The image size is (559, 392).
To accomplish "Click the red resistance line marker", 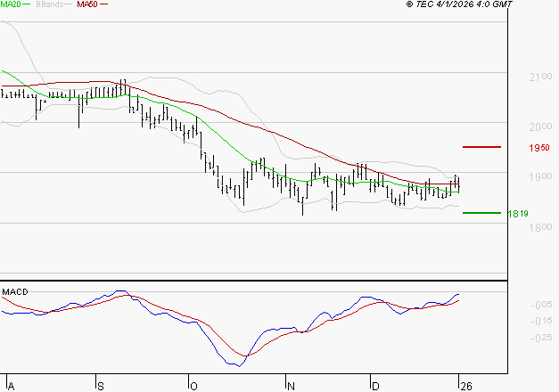I will coord(482,146).
